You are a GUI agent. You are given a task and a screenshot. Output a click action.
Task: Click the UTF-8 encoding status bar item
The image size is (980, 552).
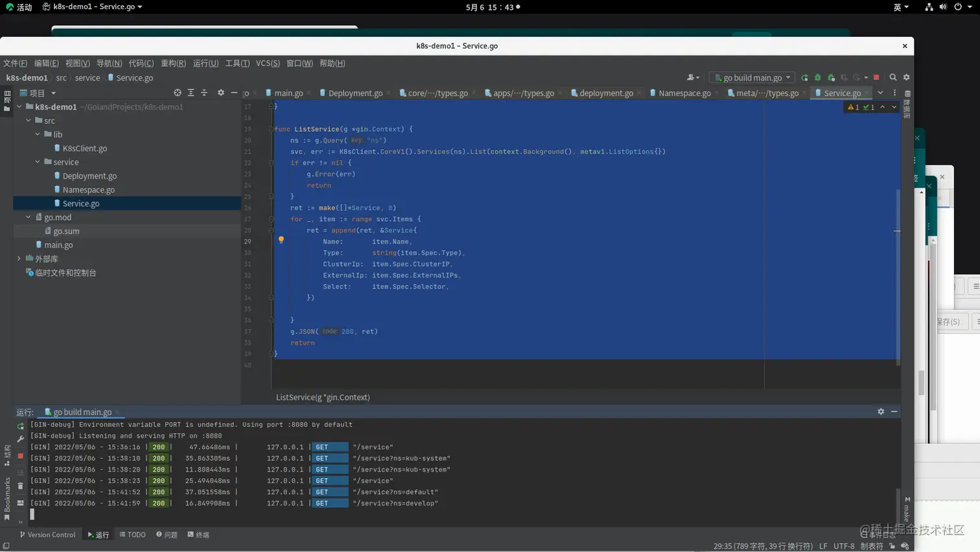tap(844, 546)
